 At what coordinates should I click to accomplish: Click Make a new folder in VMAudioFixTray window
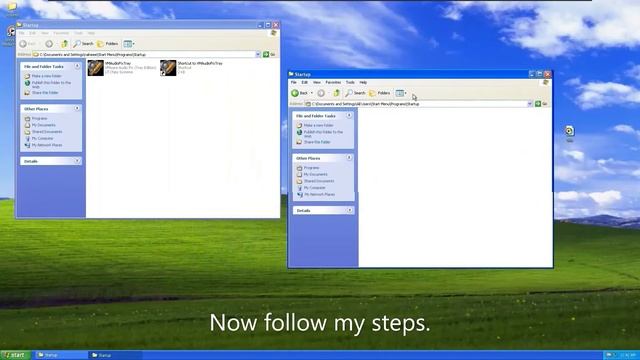(x=43, y=76)
